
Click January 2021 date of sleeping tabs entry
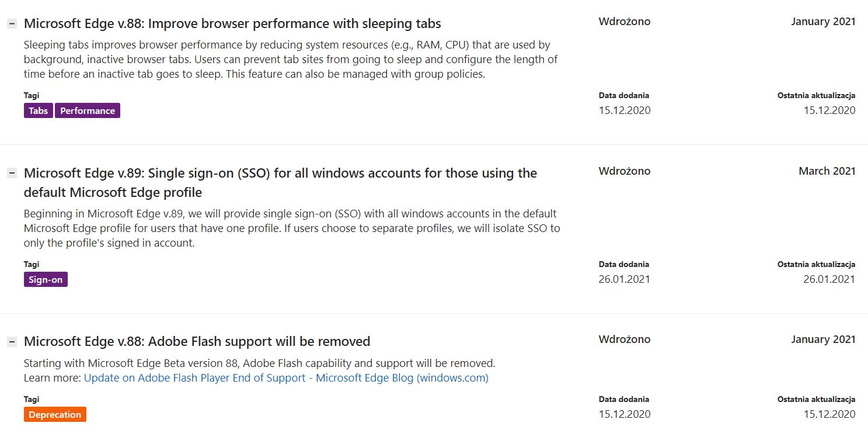(824, 22)
